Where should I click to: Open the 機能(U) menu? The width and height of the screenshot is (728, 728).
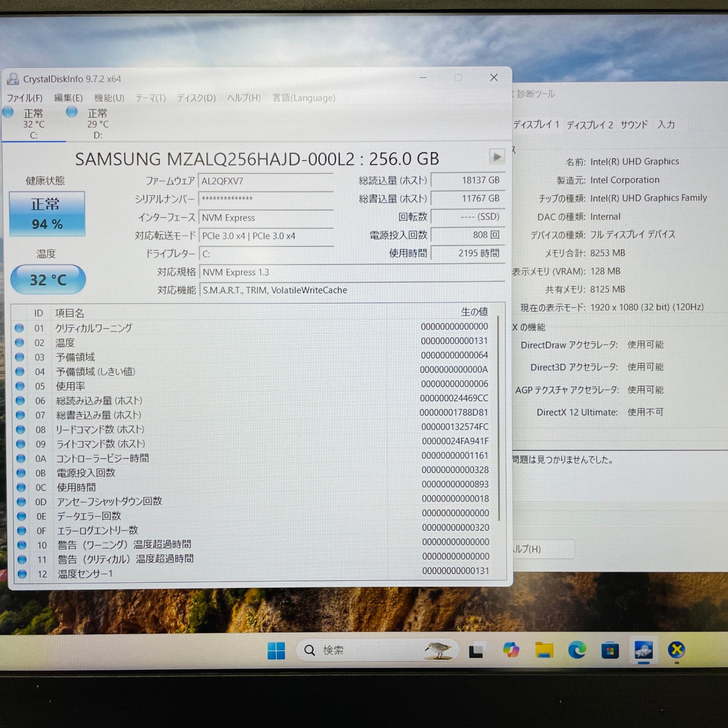pos(109,98)
